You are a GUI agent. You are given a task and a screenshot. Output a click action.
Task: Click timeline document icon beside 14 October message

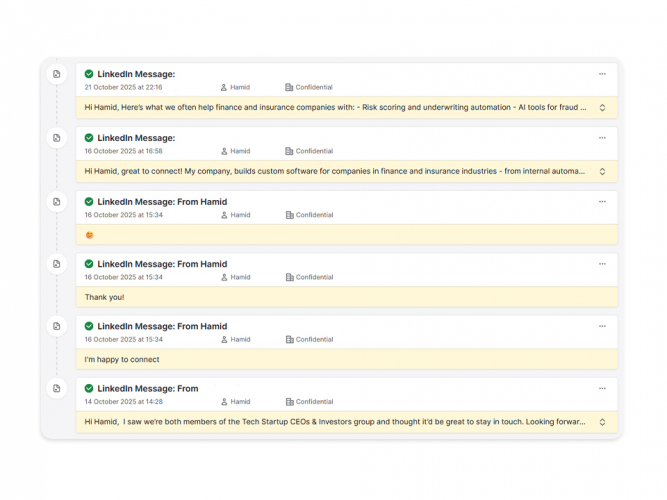pos(57,388)
